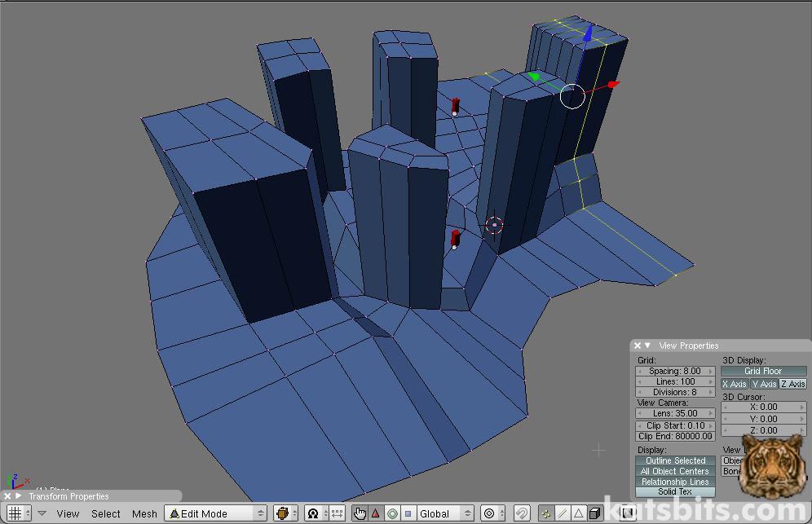Image resolution: width=812 pixels, height=524 pixels.
Task: Open the Edit Mode dropdown
Action: tap(215, 513)
